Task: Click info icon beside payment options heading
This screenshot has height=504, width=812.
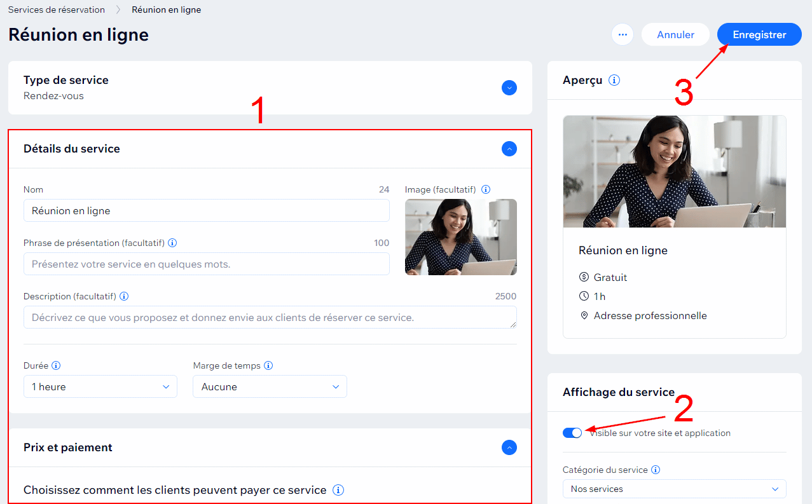Action: (x=339, y=490)
